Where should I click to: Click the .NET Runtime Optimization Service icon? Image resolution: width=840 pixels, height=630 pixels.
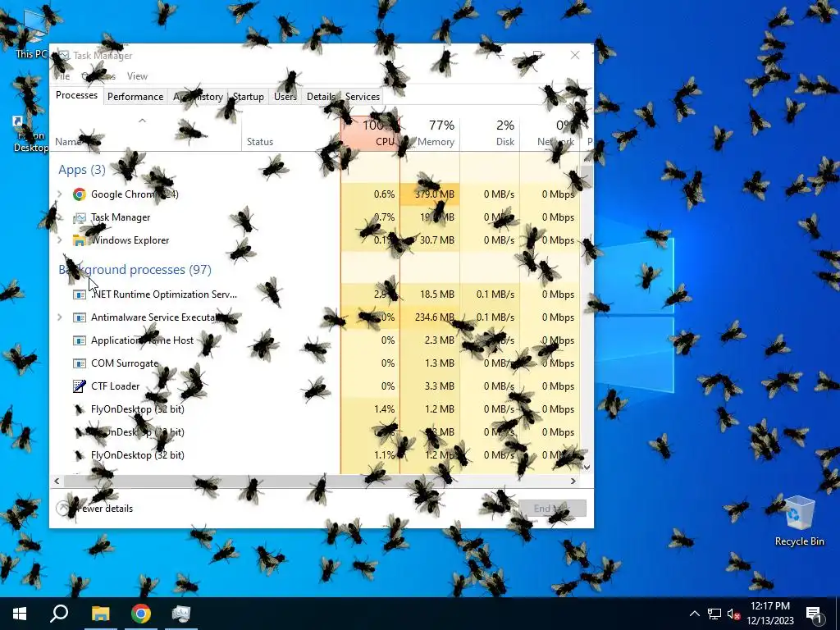(x=80, y=294)
